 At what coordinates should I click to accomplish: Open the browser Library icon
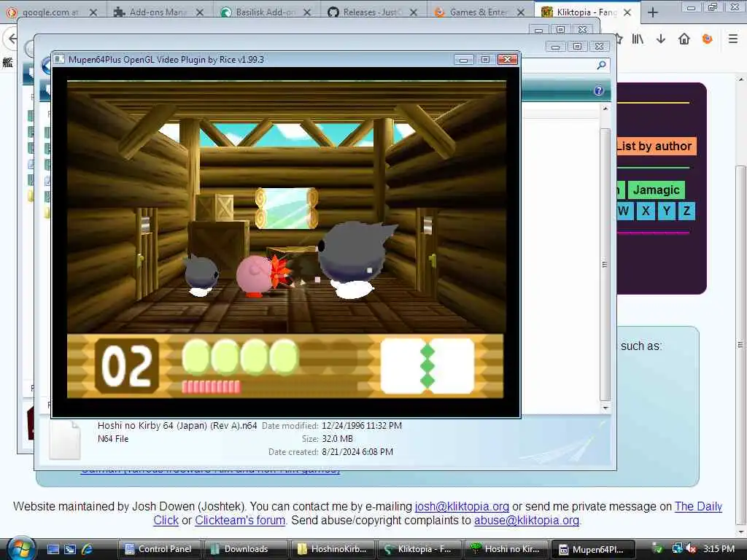[x=638, y=39]
